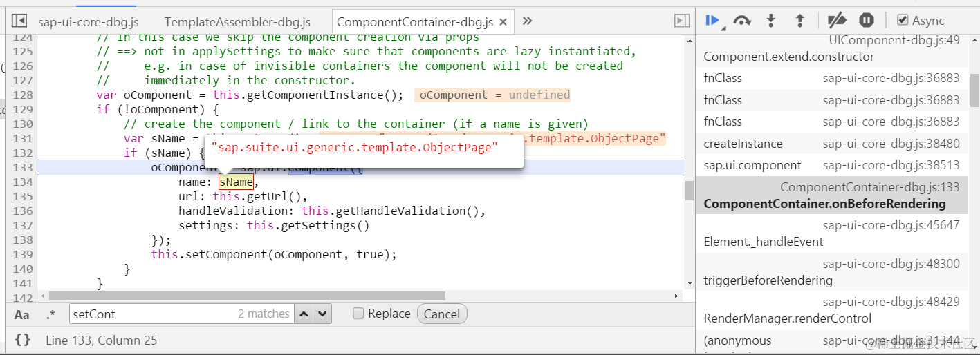Image resolution: width=980 pixels, height=355 pixels.
Task: Deactivate breakpoints icon
Action: pyautogui.click(x=837, y=20)
